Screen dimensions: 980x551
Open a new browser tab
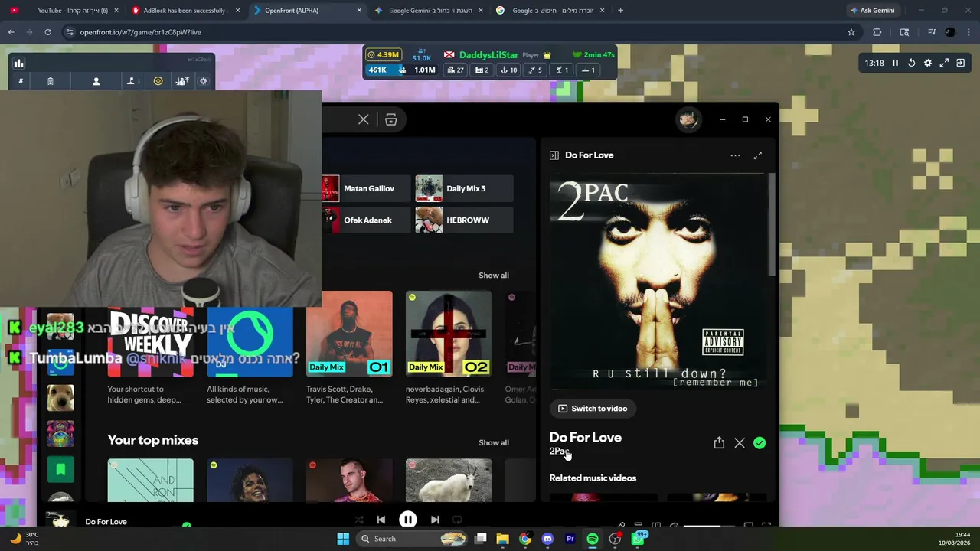[x=620, y=11]
